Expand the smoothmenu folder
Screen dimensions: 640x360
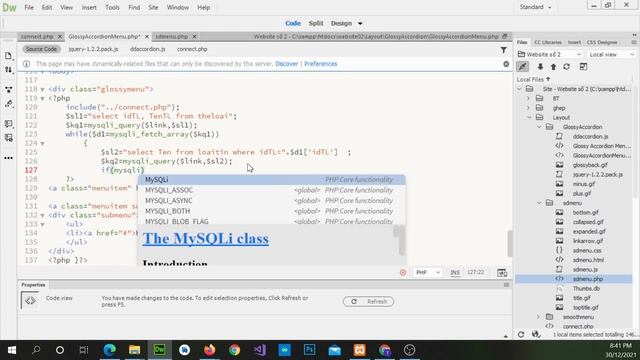tap(539, 317)
